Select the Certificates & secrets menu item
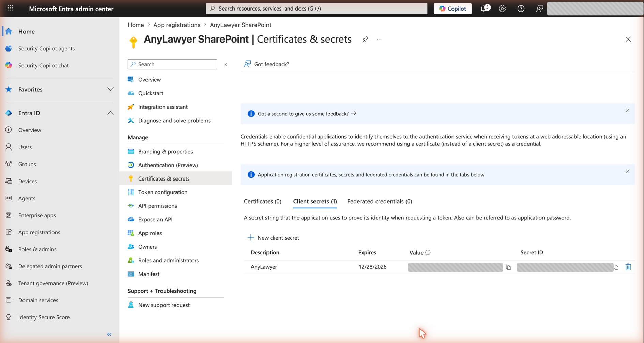This screenshot has height=343, width=644. click(x=176, y=178)
